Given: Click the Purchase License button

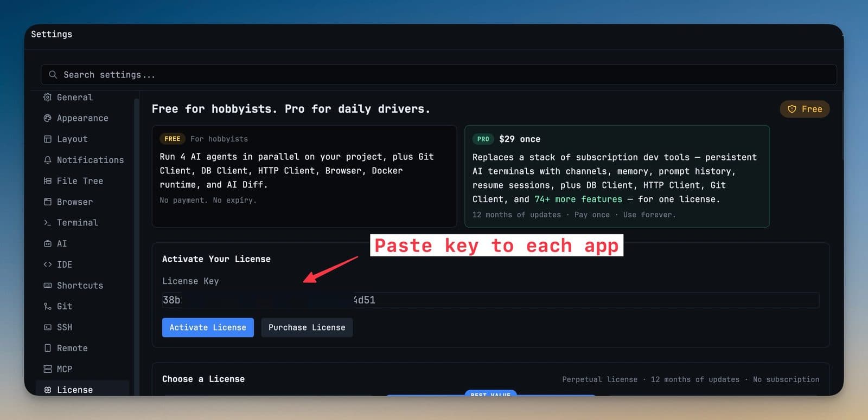Looking at the screenshot, I should 307,327.
